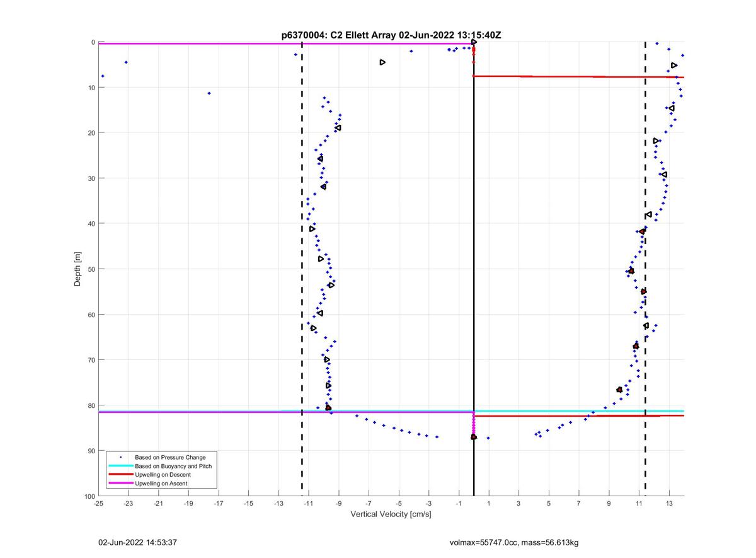Image resolution: width=756 pixels, height=558 pixels.
Task: Click the red line swatch in legend
Action: [x=121, y=475]
